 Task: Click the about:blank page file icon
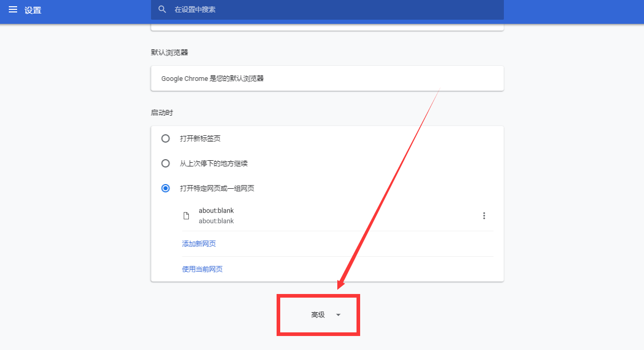(186, 216)
